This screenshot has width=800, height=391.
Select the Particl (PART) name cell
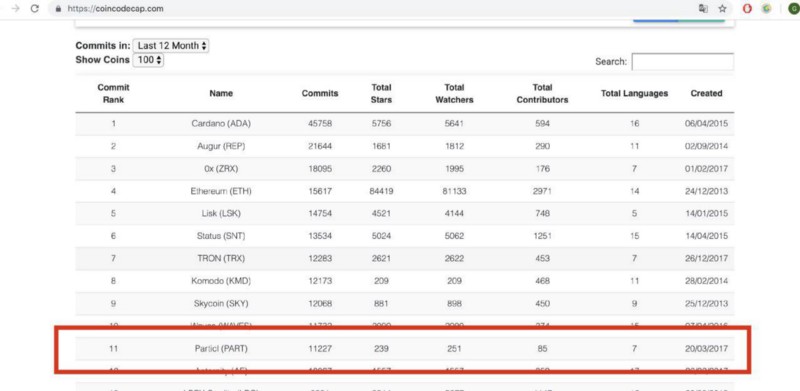221,349
